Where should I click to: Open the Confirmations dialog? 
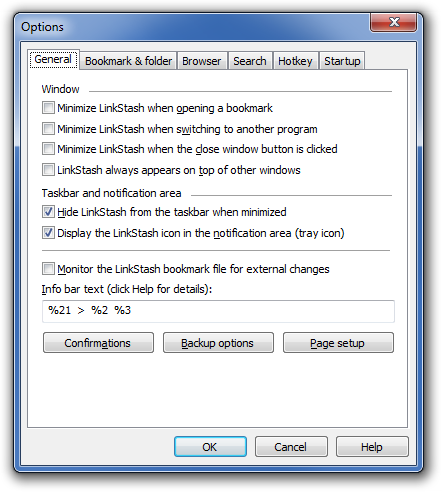tap(98, 343)
